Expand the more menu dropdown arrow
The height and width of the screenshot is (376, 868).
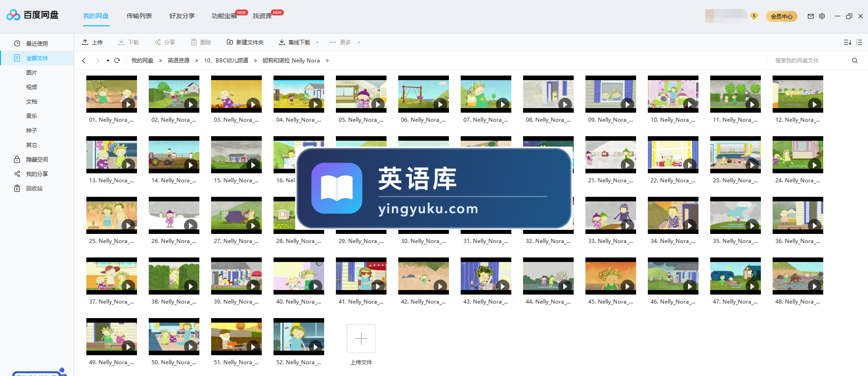pos(359,43)
